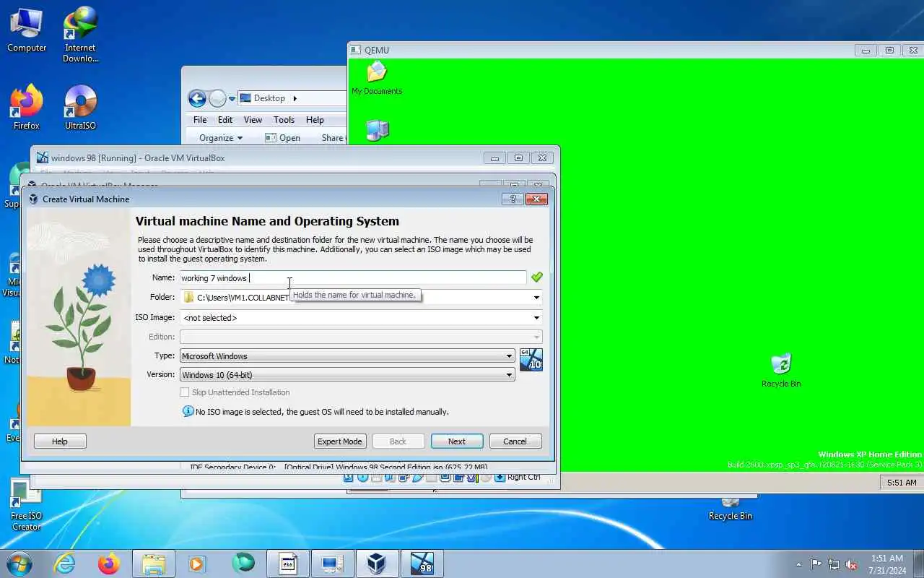924x578 pixels.
Task: Switch to the document window taskbar button
Action: [x=288, y=564]
